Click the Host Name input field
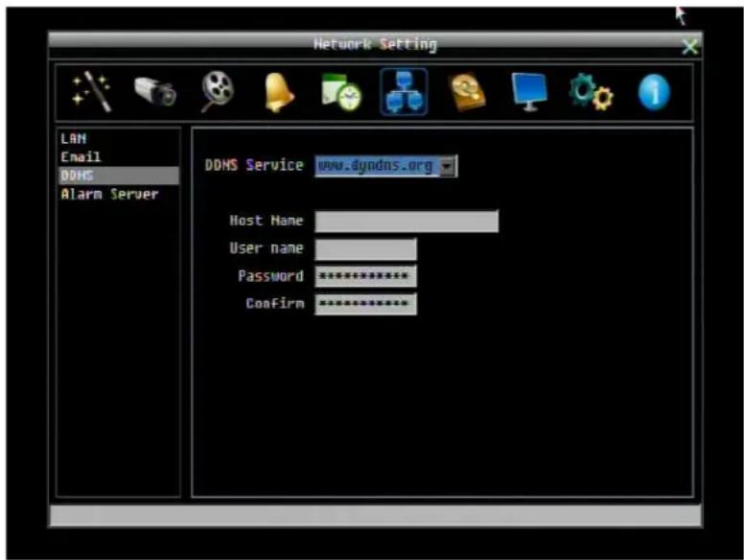744x560 pixels. (x=407, y=222)
